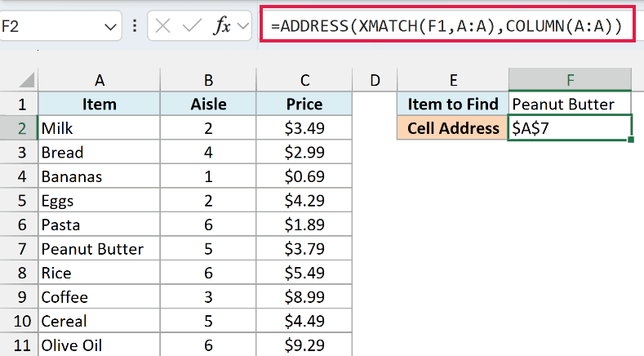
Task: Click the $3.49 price cell
Action: pyautogui.click(x=304, y=128)
